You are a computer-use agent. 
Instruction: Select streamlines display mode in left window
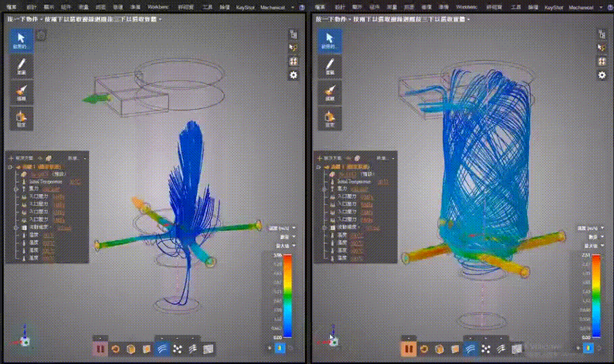pyautogui.click(x=162, y=348)
